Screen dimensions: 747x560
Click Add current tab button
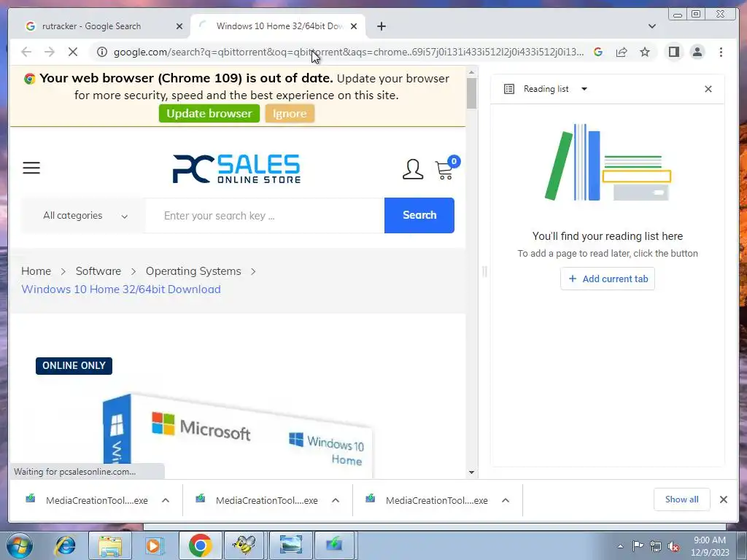click(x=608, y=279)
